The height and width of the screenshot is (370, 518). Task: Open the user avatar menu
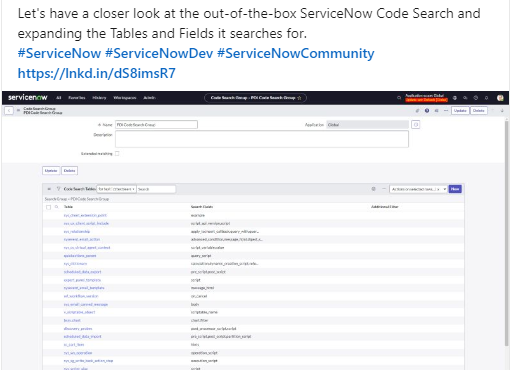(x=500, y=98)
